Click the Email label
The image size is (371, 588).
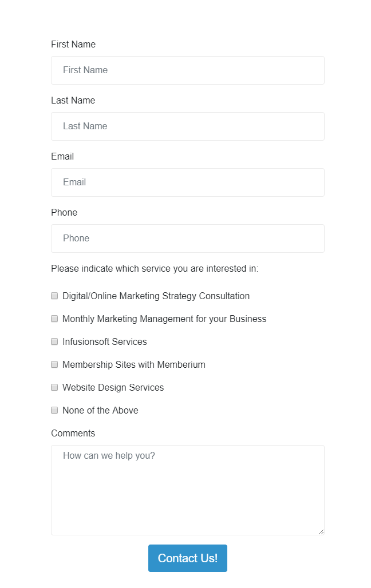[x=62, y=156]
